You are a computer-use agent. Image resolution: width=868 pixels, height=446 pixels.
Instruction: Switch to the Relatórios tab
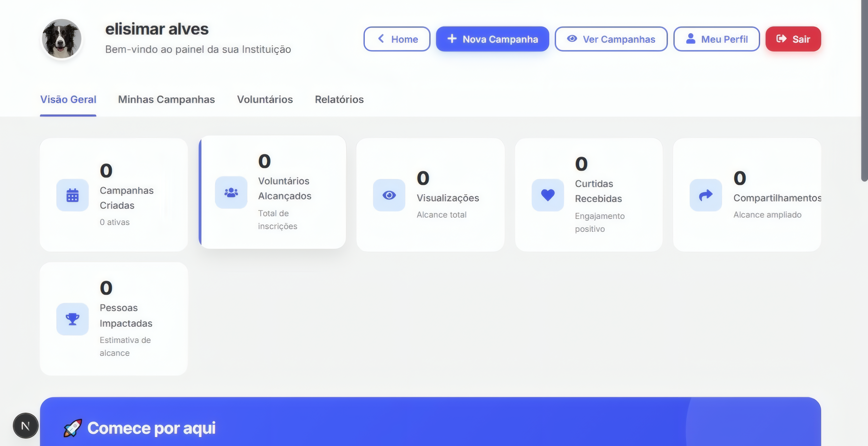[x=339, y=99]
